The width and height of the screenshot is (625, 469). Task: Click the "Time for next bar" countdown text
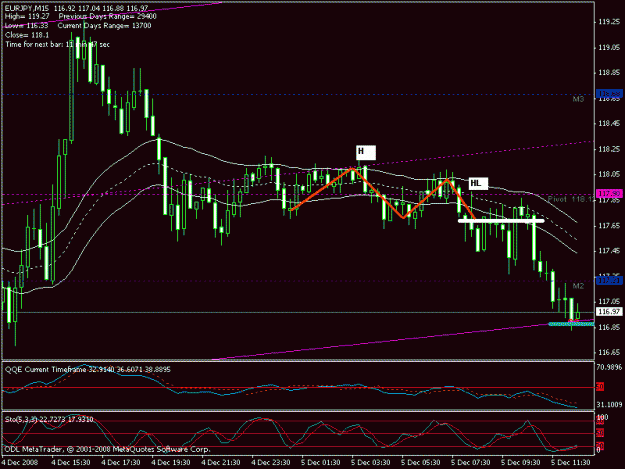tap(57, 44)
